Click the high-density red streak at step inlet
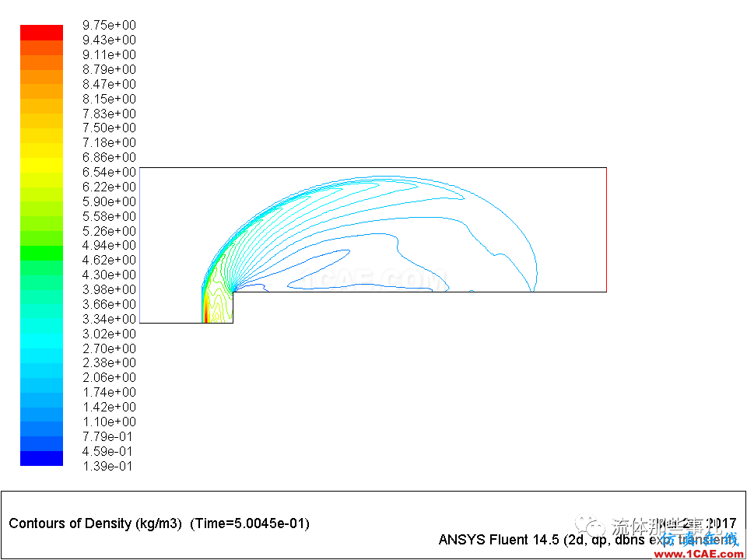Image resolution: width=747 pixels, height=560 pixels. pyautogui.click(x=205, y=315)
